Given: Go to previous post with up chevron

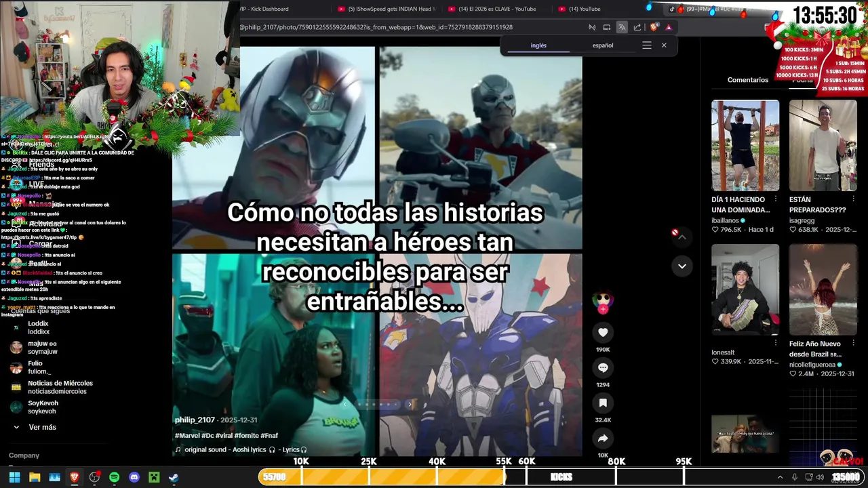Looking at the screenshot, I should click(x=682, y=237).
